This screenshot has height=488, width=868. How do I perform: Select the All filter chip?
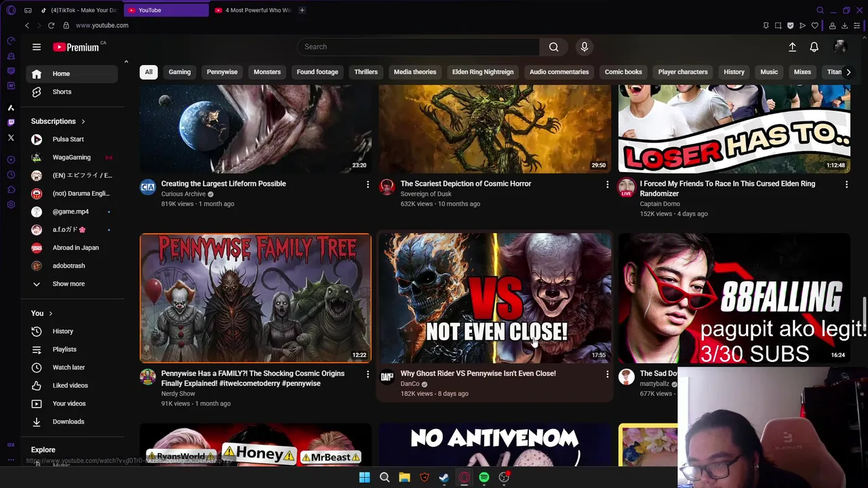point(149,72)
